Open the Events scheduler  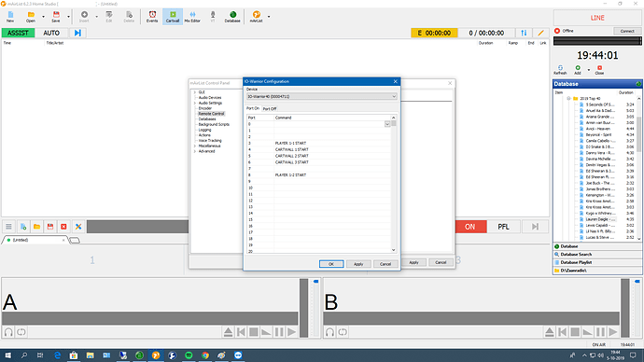pos(152,17)
